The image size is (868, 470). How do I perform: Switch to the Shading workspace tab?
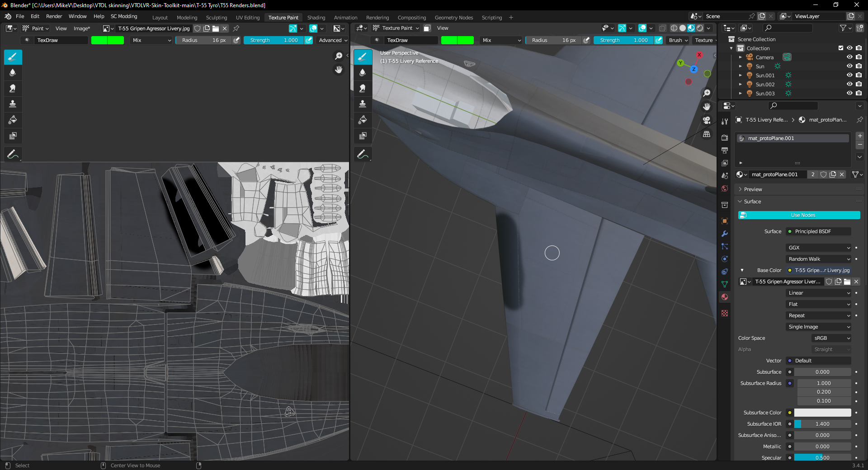click(x=316, y=18)
